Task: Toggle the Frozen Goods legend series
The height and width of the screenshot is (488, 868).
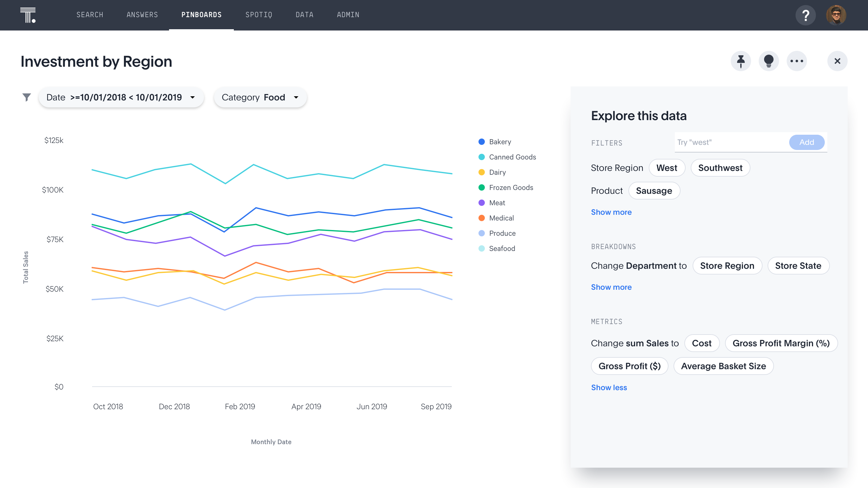Action: [511, 188]
